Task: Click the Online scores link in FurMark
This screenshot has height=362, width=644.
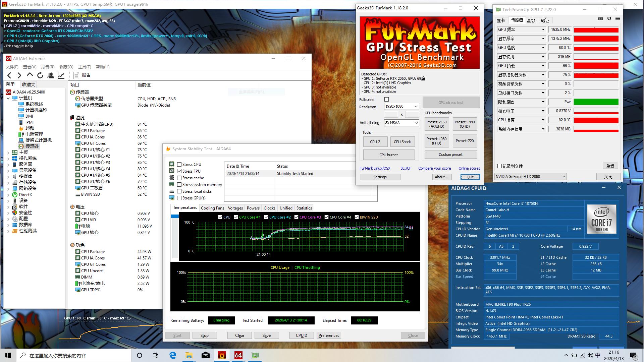Action: coord(469,168)
